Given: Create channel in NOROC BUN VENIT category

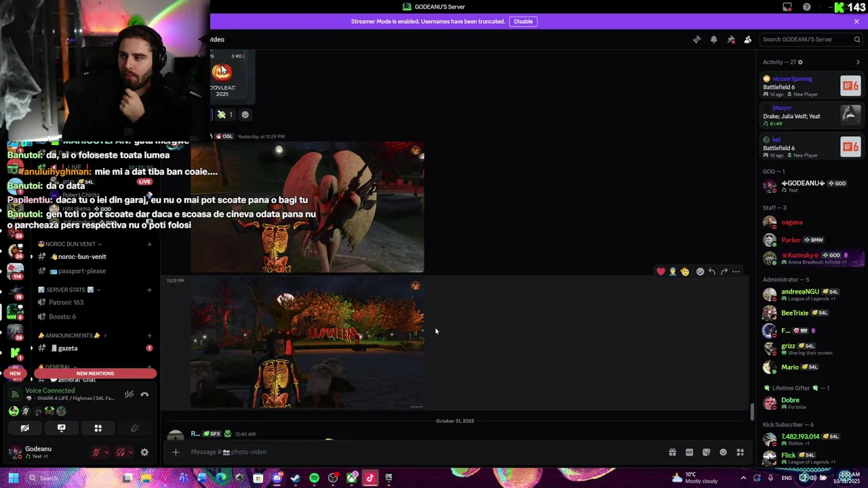Looking at the screenshot, I should tap(149, 244).
